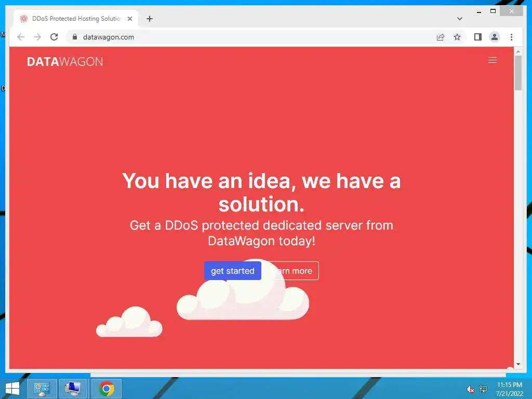532x399 pixels.
Task: Go forward to next page
Action: click(37, 37)
